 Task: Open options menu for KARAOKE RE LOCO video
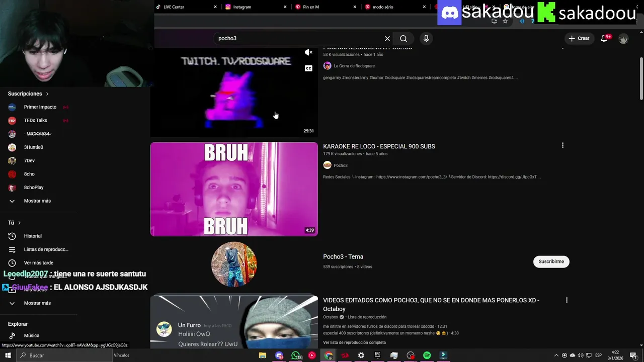coord(562,145)
